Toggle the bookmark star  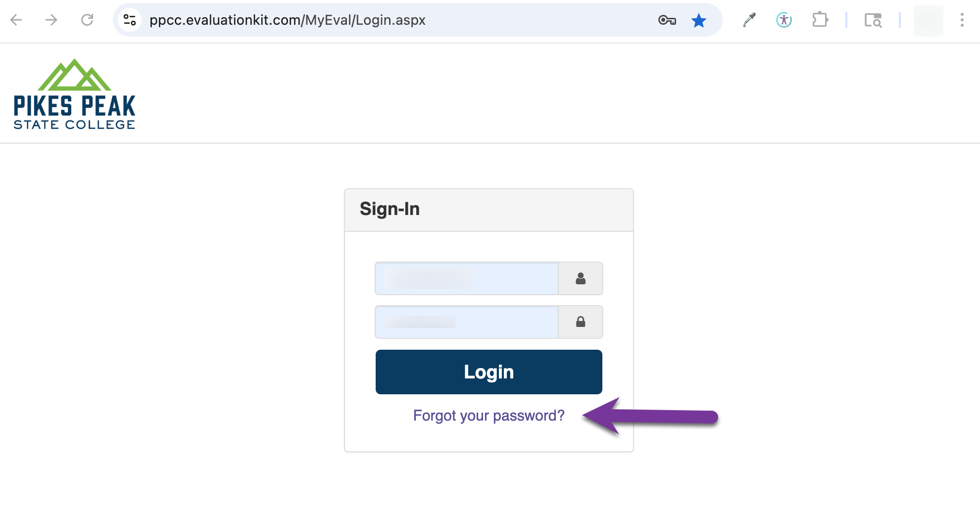tap(699, 20)
